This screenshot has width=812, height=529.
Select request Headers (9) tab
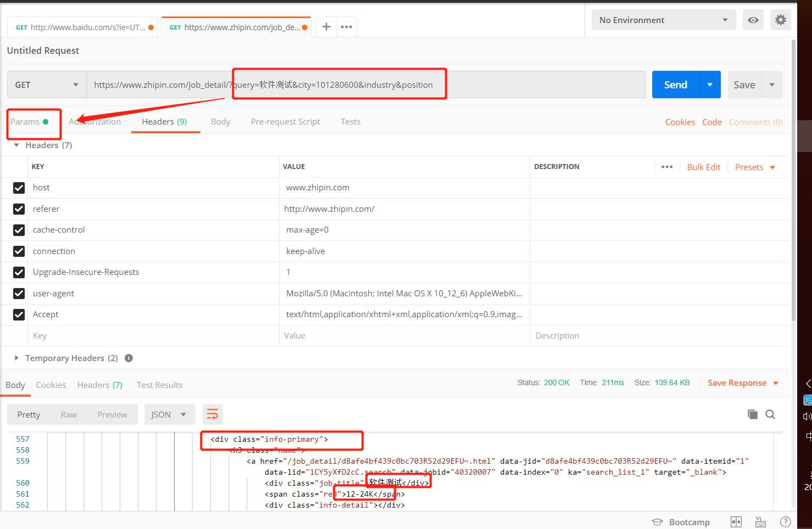click(165, 122)
